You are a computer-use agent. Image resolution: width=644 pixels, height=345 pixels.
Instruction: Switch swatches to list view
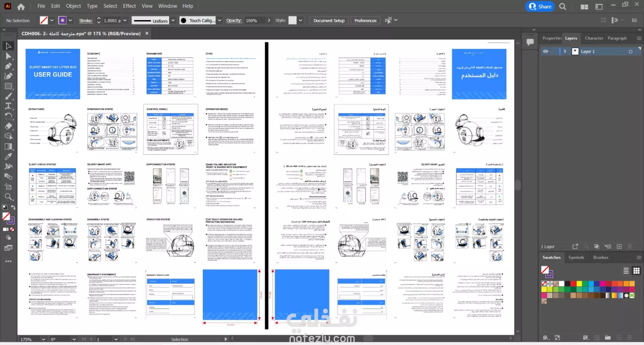(626, 271)
